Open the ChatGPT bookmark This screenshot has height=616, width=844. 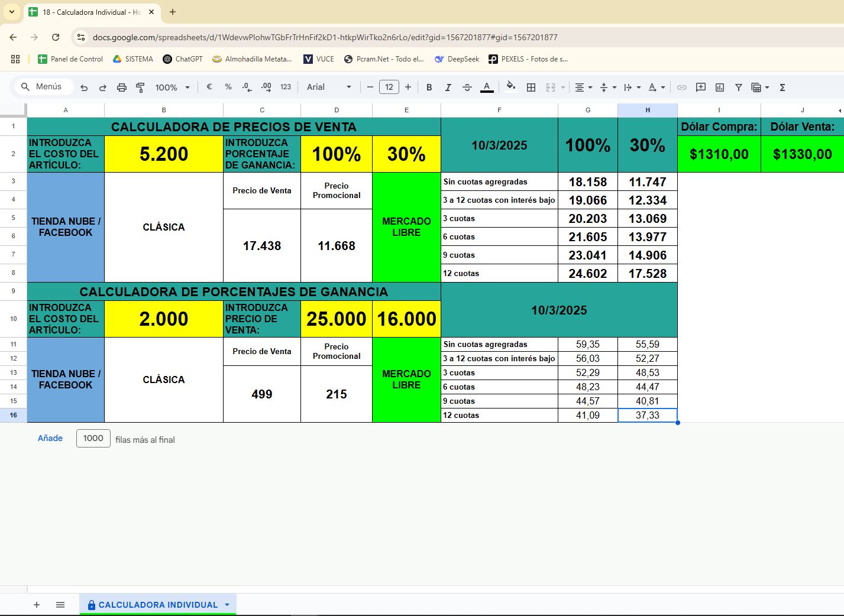coord(183,59)
